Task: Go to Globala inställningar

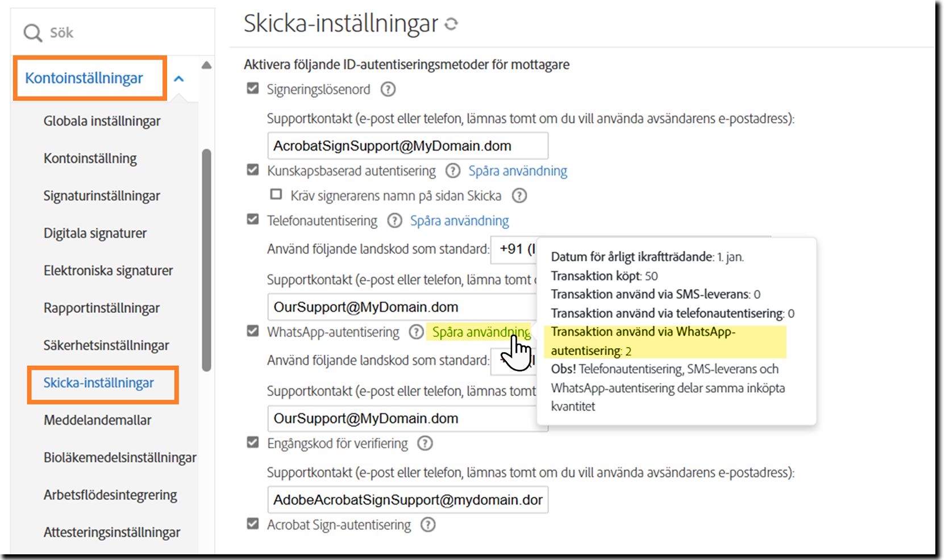Action: (102, 121)
